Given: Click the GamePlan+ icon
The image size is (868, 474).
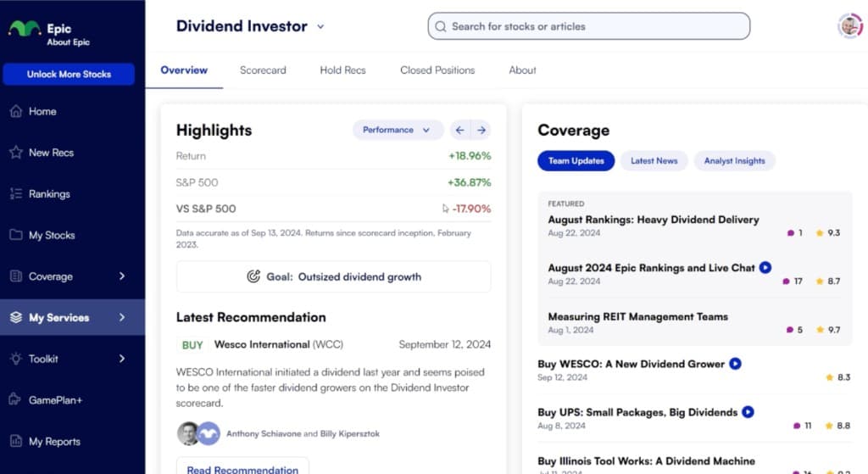Looking at the screenshot, I should pyautogui.click(x=15, y=399).
